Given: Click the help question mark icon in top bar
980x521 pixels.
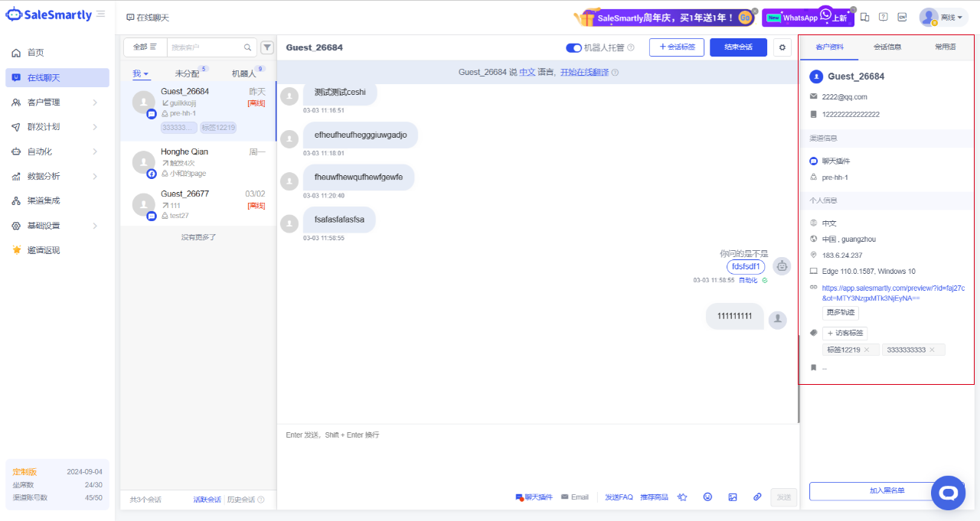Looking at the screenshot, I should click(x=884, y=17).
